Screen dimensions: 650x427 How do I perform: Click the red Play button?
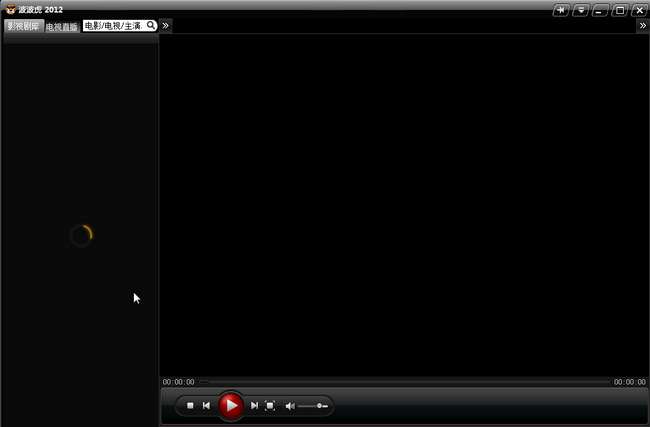click(230, 405)
